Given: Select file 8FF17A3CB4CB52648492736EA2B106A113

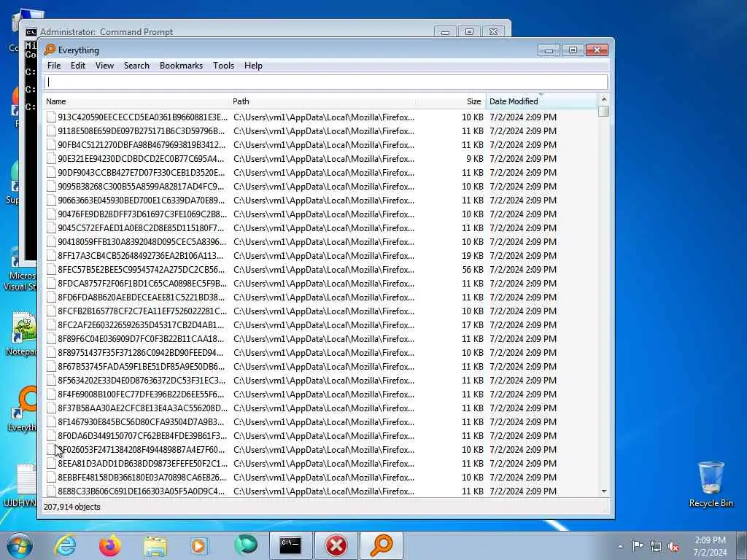Looking at the screenshot, I should [141, 256].
